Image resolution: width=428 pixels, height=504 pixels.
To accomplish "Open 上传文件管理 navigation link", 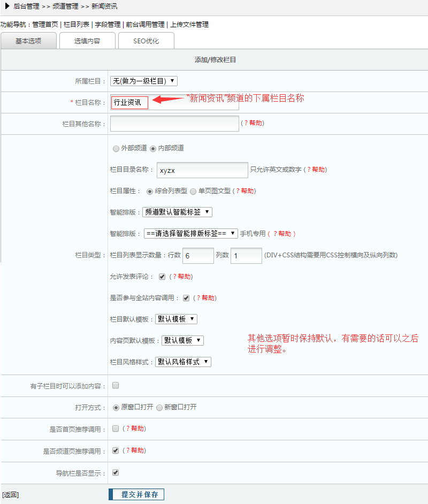I will [x=189, y=25].
